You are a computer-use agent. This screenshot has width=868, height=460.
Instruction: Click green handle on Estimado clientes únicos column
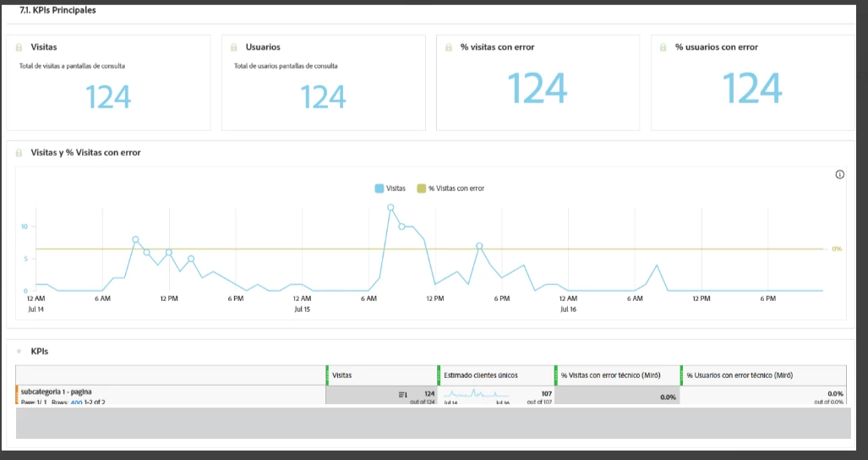pos(439,375)
